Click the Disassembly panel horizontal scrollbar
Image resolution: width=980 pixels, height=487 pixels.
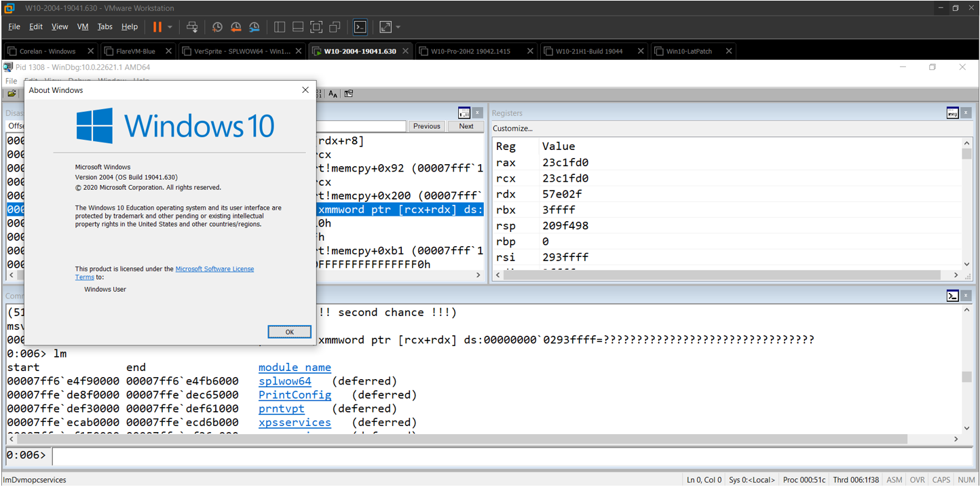(x=244, y=275)
